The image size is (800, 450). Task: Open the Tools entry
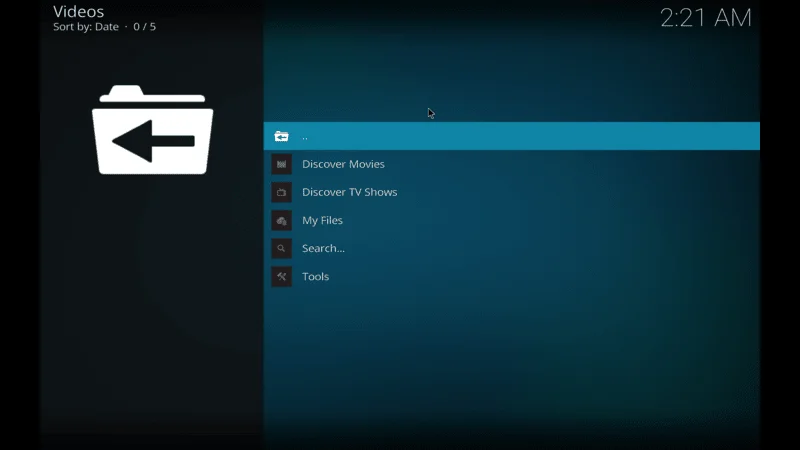512,277
